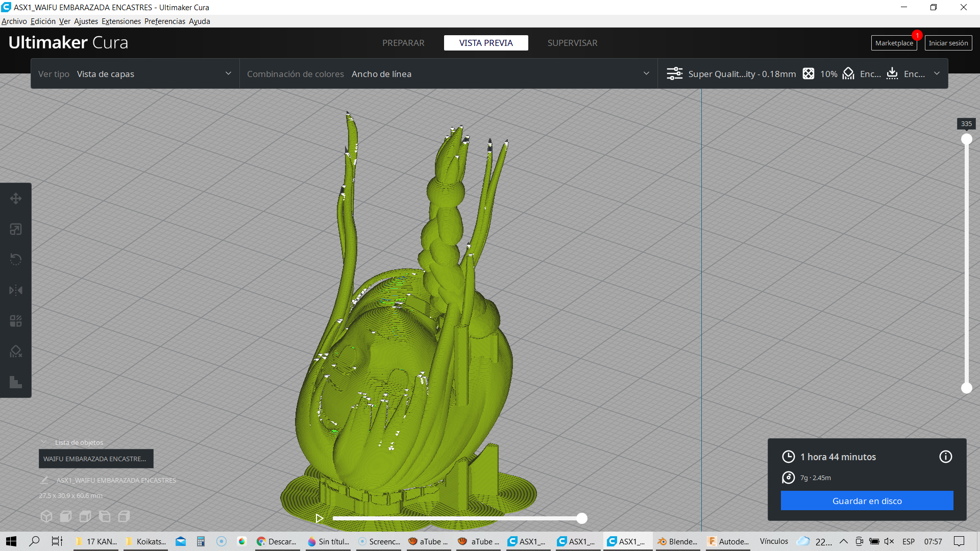Viewport: 980px width, 551px height.
Task: Select the Mirror tool in left toolbar
Action: coord(16,290)
